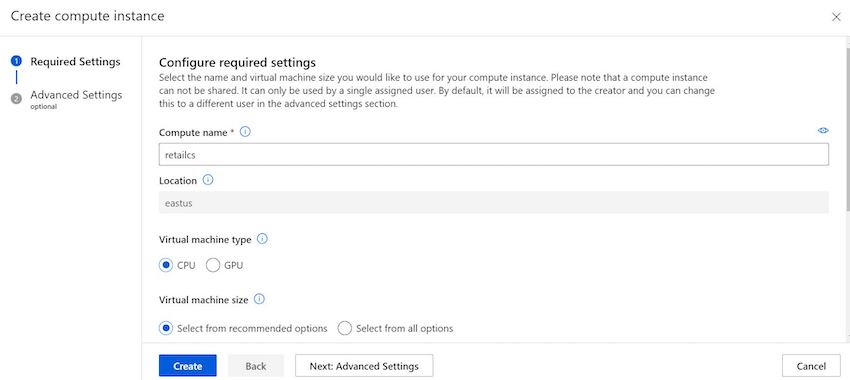This screenshot has height=380, width=850.
Task: Close the Create compute instance dialog
Action: (x=836, y=17)
